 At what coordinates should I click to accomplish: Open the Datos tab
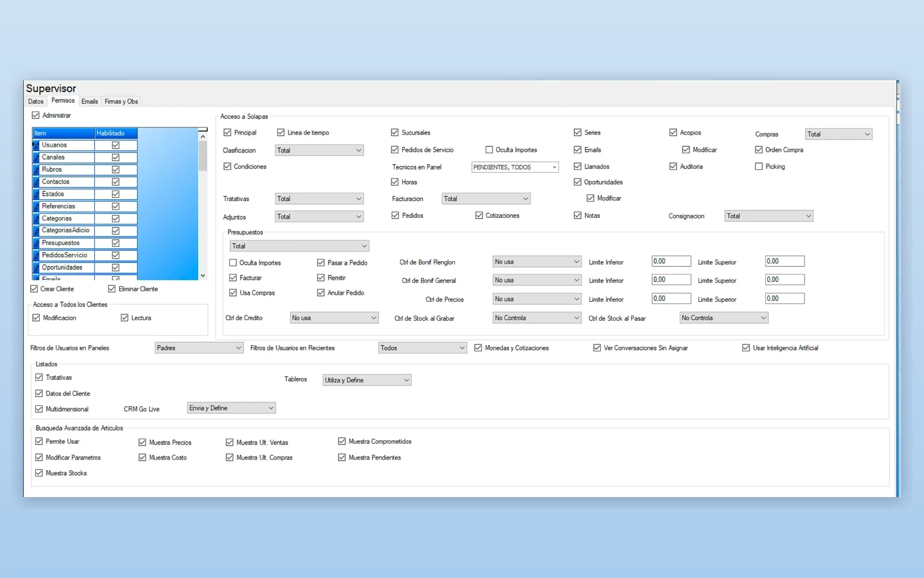(36, 101)
